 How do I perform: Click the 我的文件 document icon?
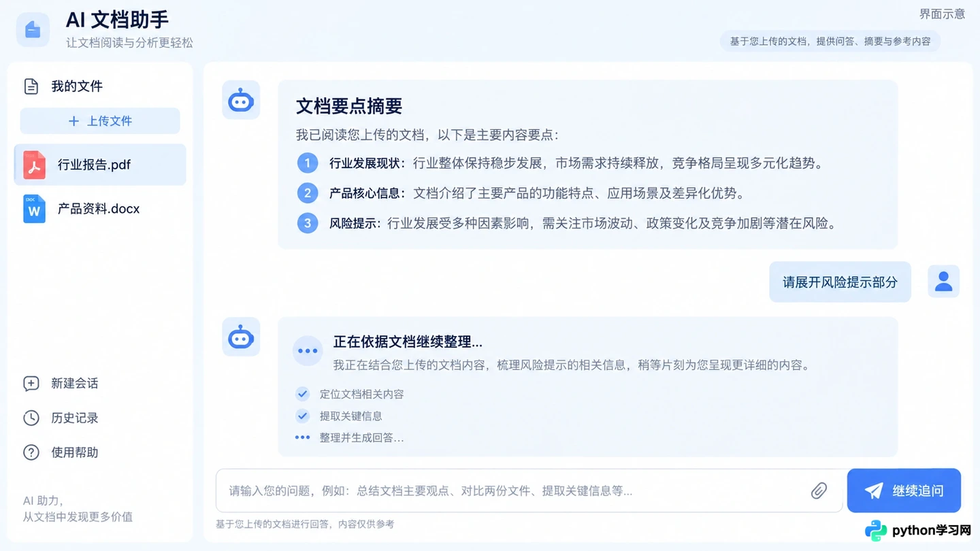tap(31, 86)
